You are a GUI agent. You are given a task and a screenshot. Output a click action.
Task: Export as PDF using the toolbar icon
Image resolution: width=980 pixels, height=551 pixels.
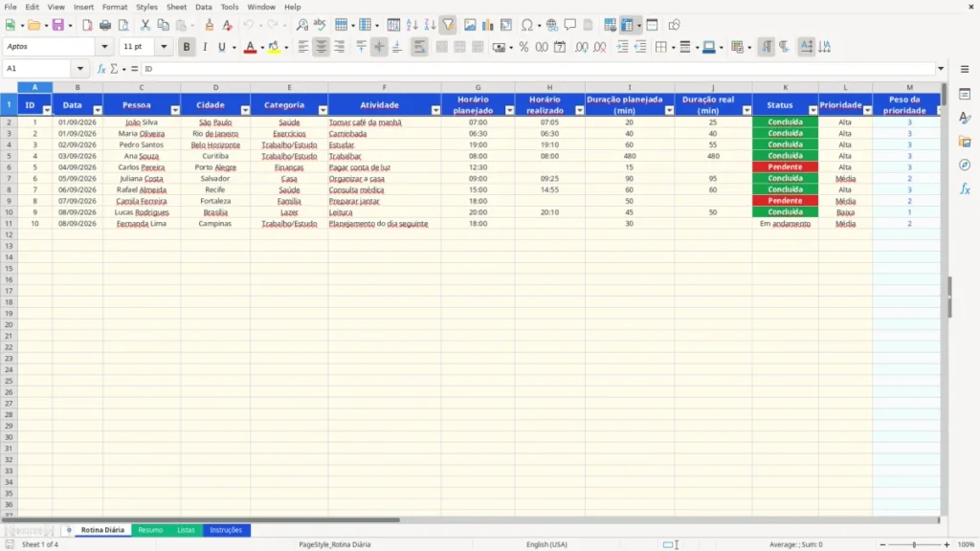(87, 25)
